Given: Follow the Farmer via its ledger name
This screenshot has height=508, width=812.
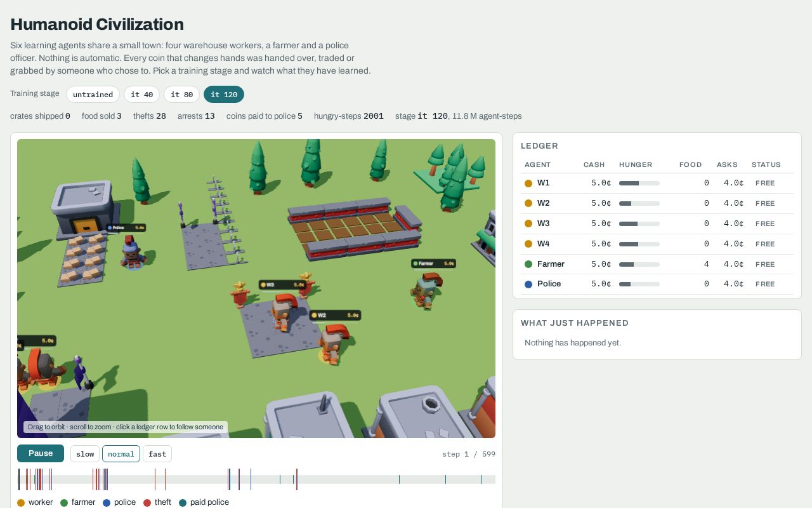Looking at the screenshot, I should (x=551, y=264).
